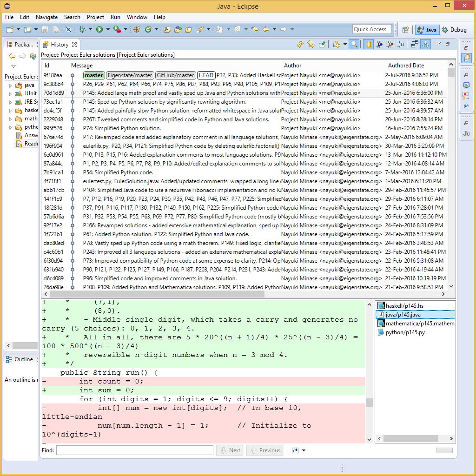This screenshot has width=476, height=476.
Task: Click the Quick Access field
Action: pyautogui.click(x=372, y=29)
